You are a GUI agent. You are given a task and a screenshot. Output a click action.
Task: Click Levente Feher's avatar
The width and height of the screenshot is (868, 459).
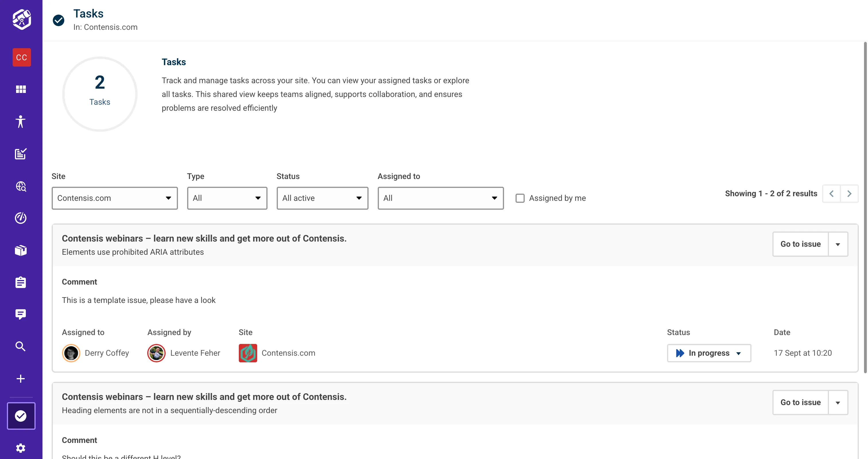click(x=156, y=353)
